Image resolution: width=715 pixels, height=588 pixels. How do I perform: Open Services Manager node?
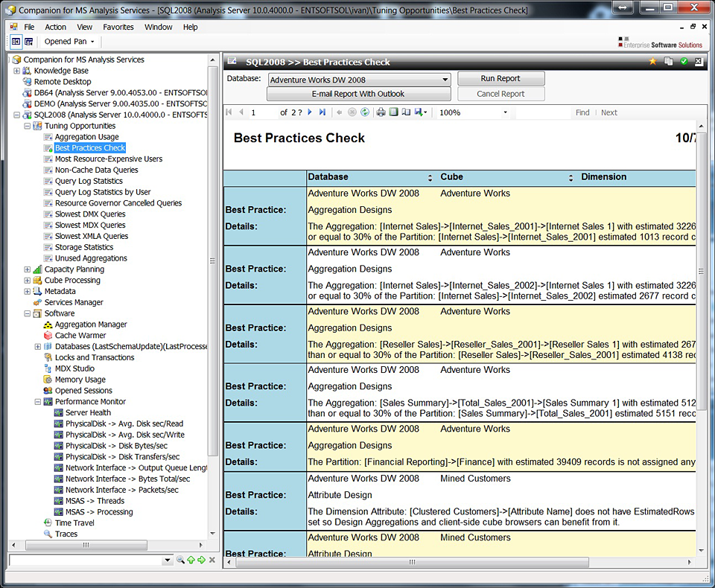[x=74, y=303]
